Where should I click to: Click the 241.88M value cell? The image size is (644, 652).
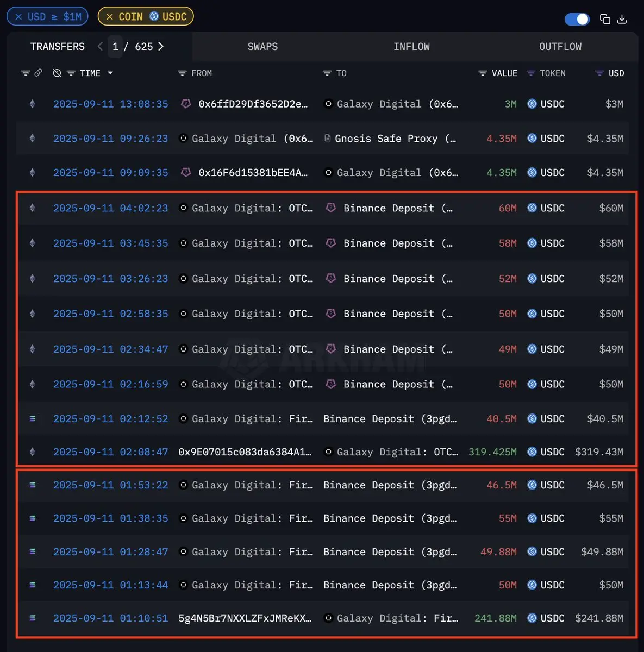[x=496, y=618]
